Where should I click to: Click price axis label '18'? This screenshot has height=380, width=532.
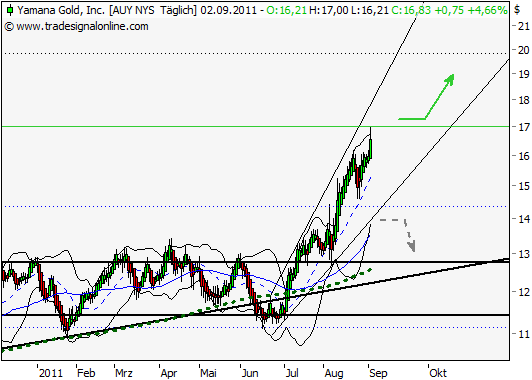(524, 100)
